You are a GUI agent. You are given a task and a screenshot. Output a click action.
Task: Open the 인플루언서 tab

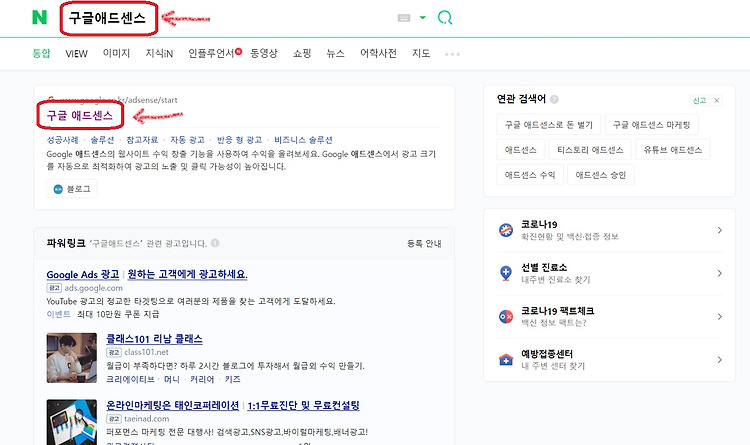(x=212, y=53)
